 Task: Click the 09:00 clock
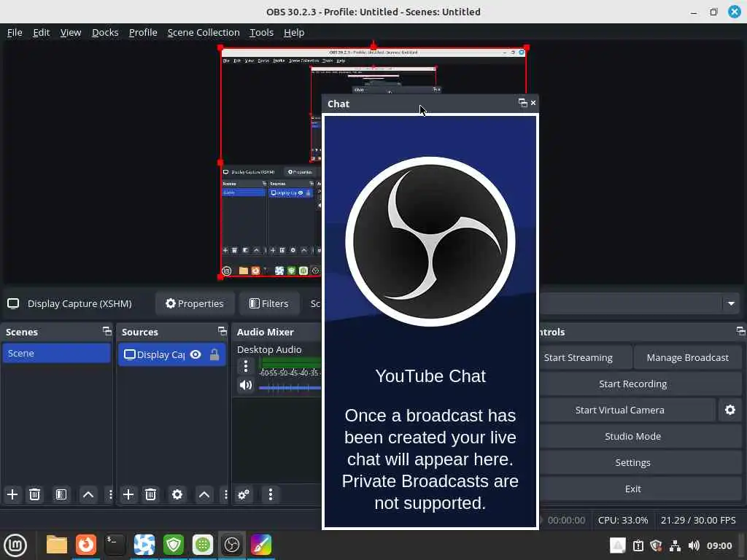click(x=719, y=545)
